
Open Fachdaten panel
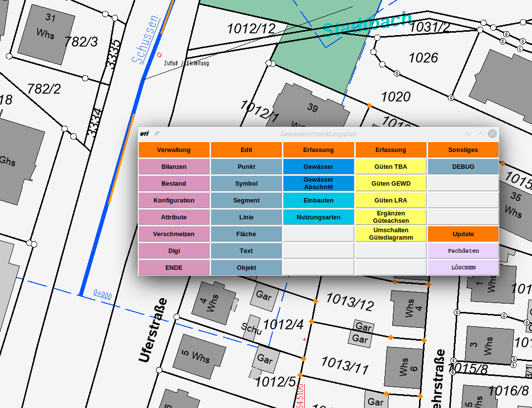coord(463,251)
